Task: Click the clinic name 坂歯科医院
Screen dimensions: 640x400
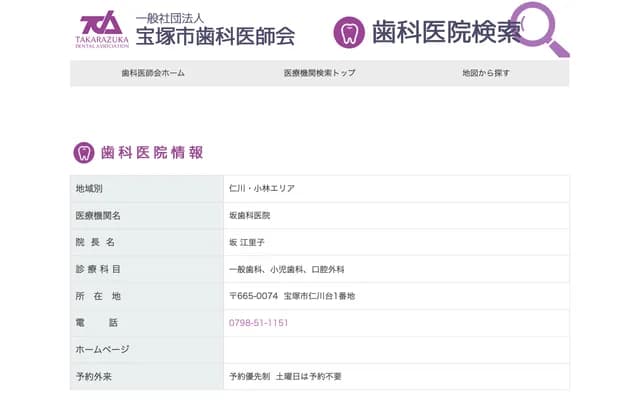Action: 250,215
